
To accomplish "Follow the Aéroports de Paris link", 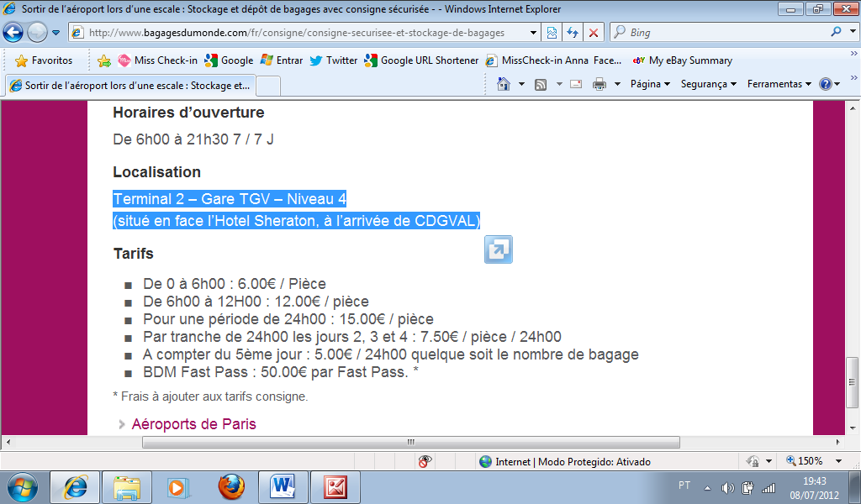I will pyautogui.click(x=193, y=424).
